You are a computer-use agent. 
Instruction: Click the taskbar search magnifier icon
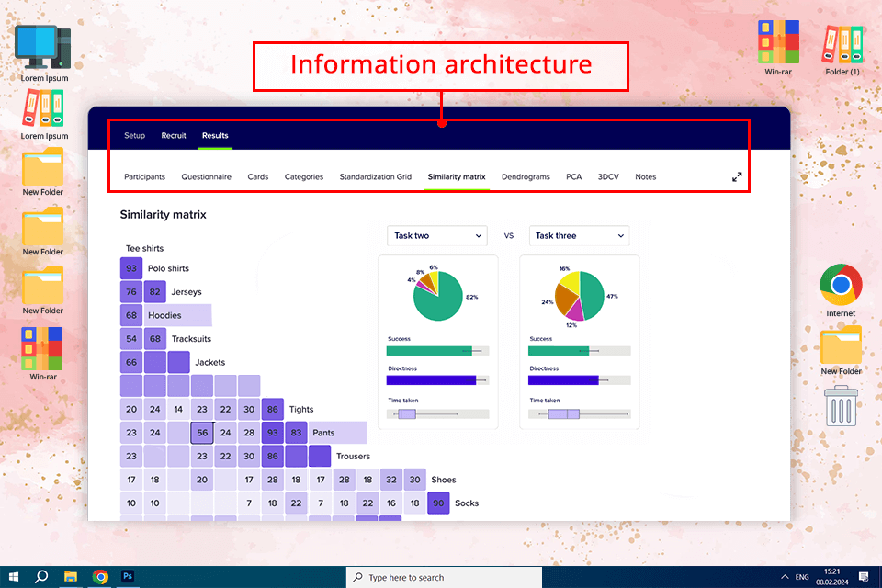pyautogui.click(x=41, y=577)
